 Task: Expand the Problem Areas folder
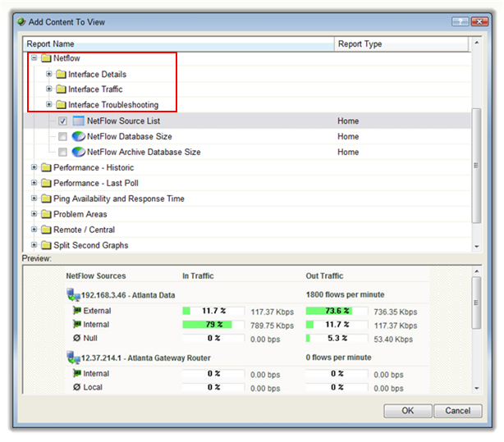(x=34, y=215)
